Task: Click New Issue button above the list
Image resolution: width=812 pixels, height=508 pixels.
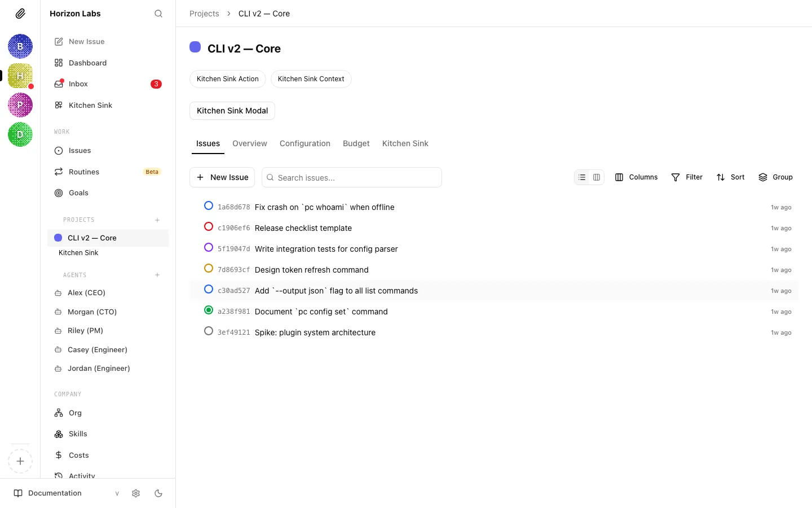Action: click(x=222, y=177)
